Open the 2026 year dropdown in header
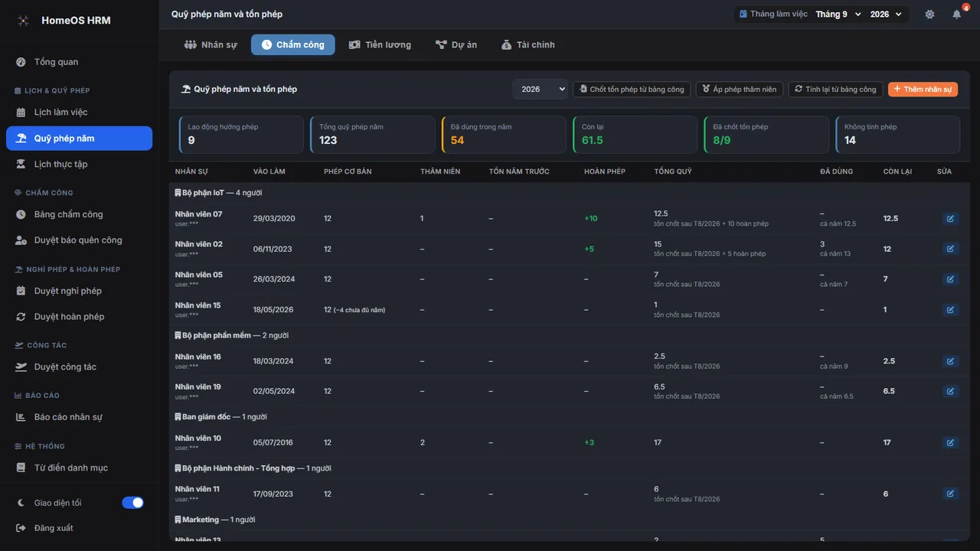 [887, 15]
